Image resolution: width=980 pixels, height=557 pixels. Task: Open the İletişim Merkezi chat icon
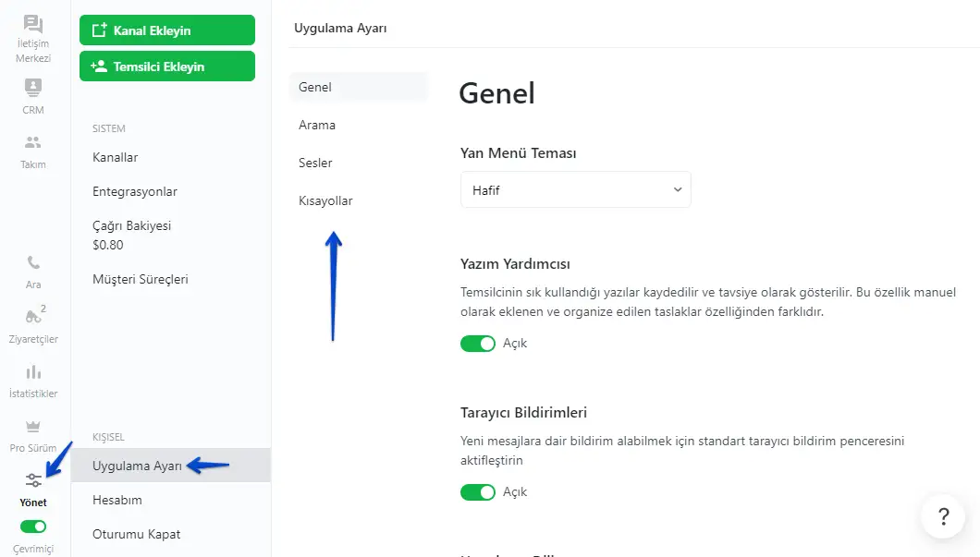pyautogui.click(x=33, y=24)
